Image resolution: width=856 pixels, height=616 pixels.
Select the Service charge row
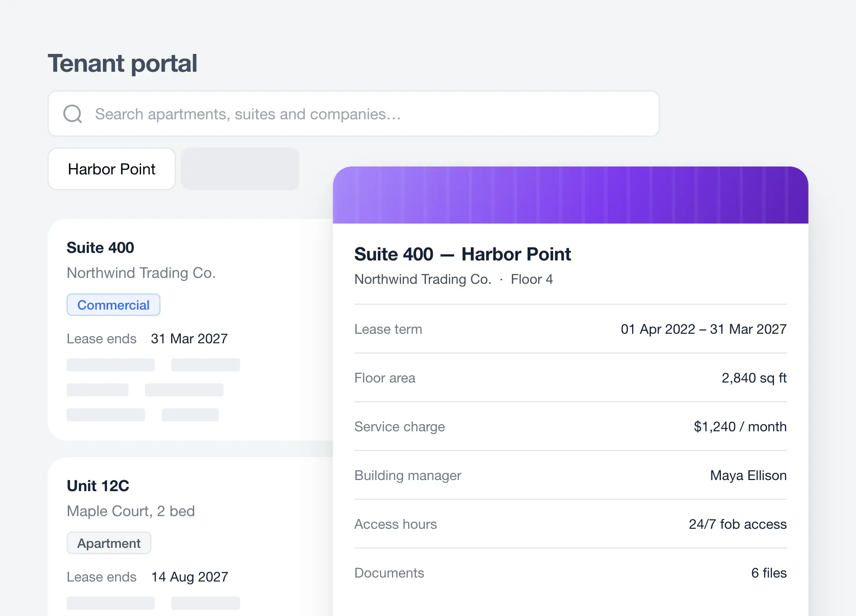coord(571,427)
